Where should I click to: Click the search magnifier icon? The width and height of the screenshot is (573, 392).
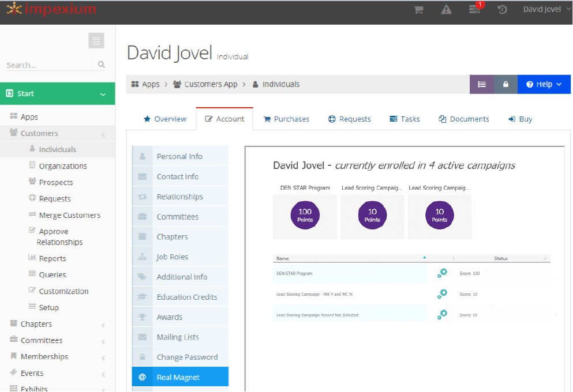(x=101, y=65)
